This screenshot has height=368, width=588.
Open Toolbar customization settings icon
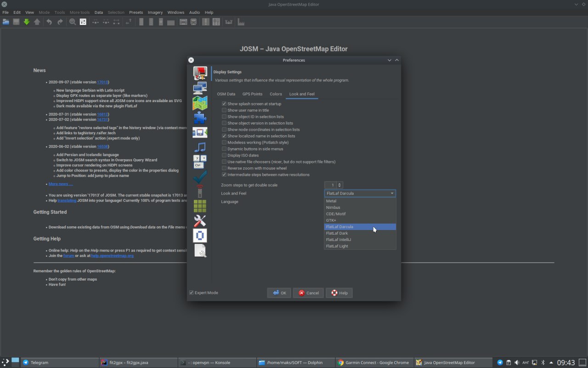[x=200, y=132]
